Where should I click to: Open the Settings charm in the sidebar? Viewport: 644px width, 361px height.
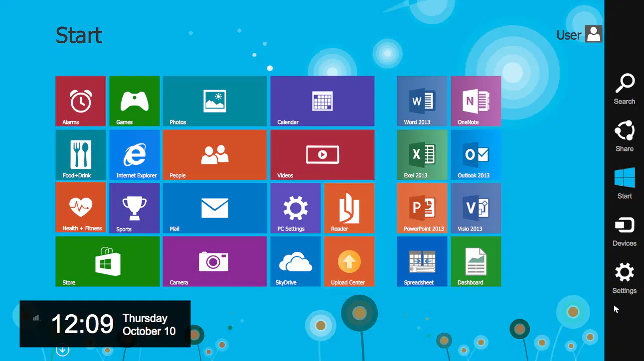625,278
